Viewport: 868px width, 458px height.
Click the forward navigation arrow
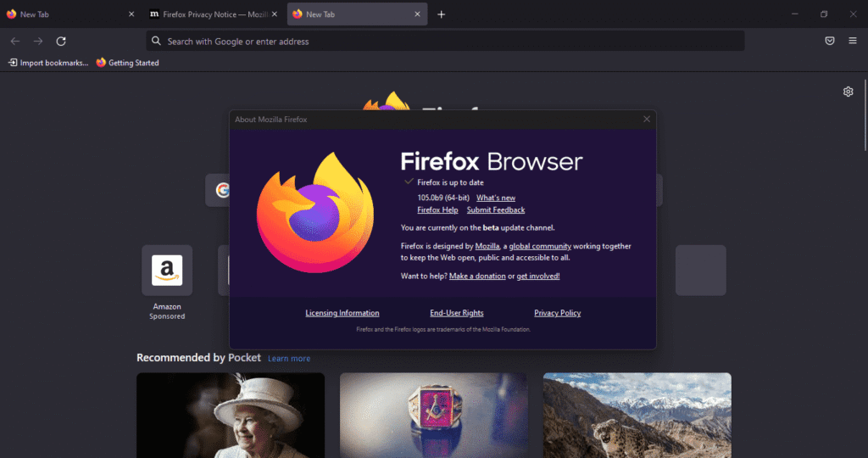point(37,41)
